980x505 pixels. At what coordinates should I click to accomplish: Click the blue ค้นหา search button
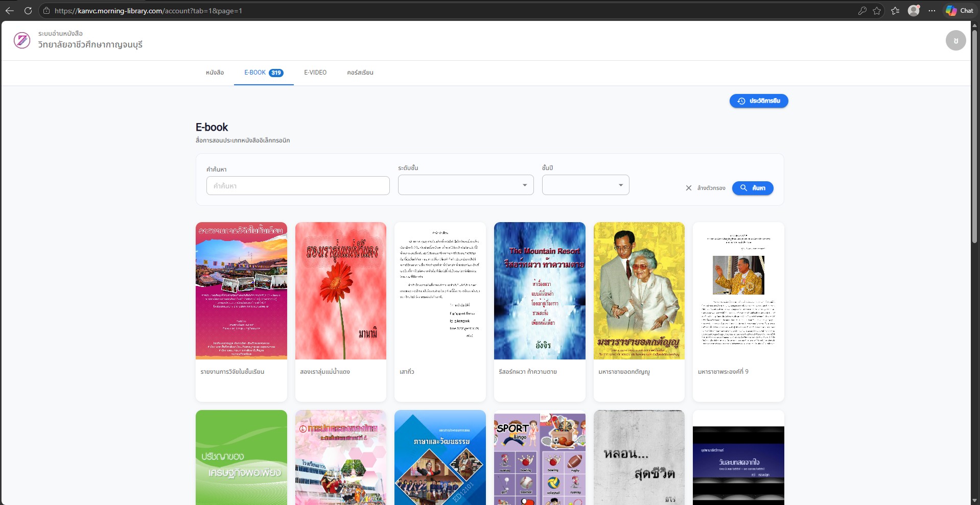coord(753,188)
